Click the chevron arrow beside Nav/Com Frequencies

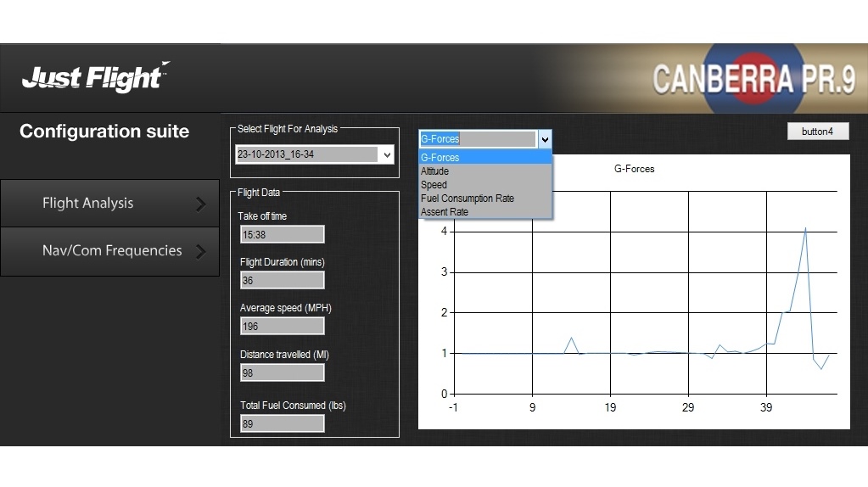pyautogui.click(x=201, y=252)
